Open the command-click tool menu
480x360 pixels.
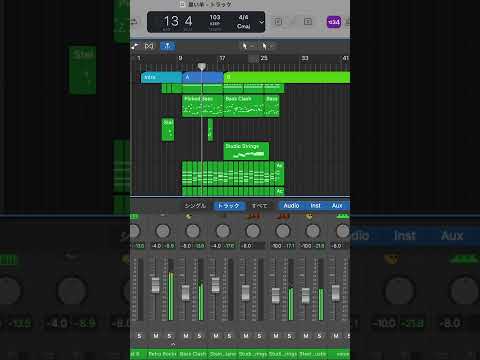[268, 46]
